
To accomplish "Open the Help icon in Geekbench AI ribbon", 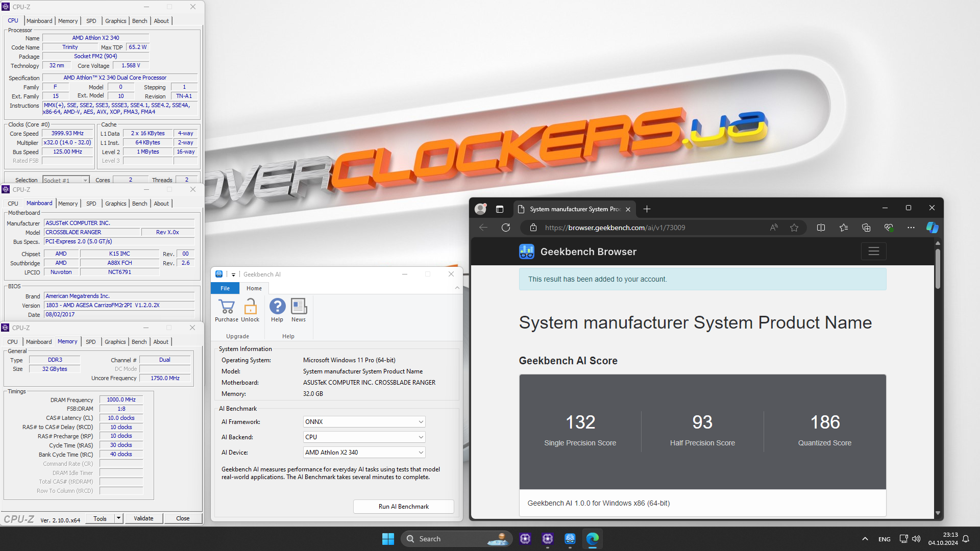I will [x=277, y=307].
